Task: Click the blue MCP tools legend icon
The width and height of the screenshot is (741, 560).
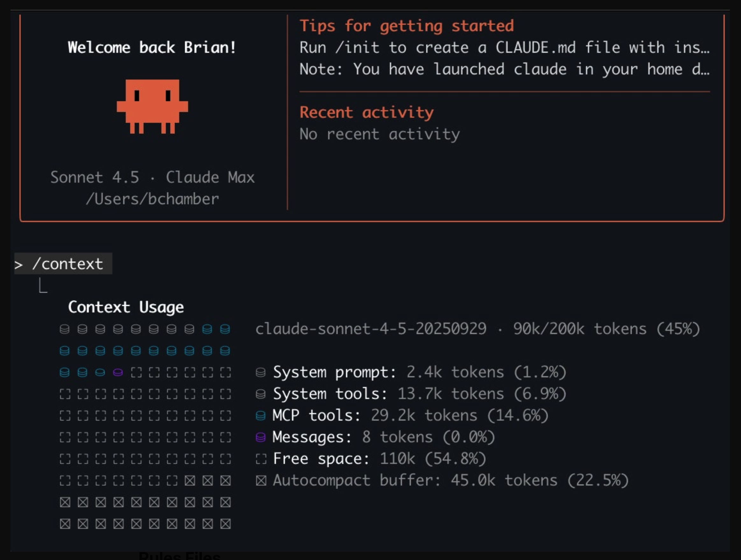Action: pyautogui.click(x=261, y=416)
